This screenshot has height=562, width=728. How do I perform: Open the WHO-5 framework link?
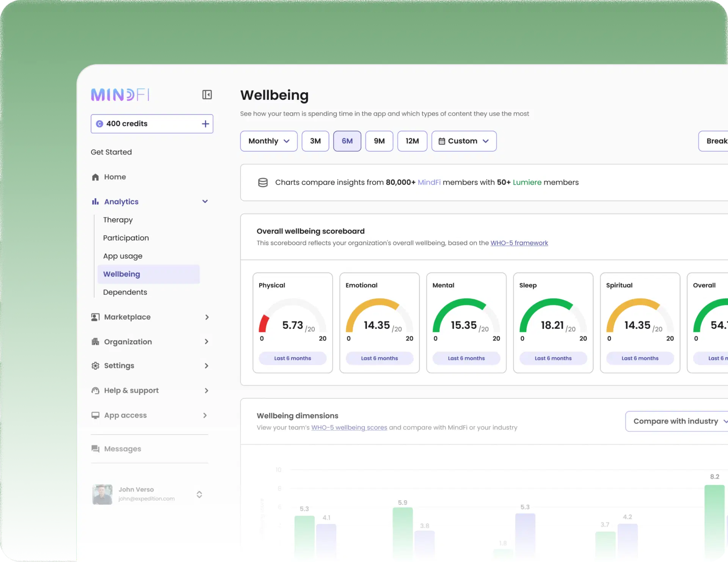pyautogui.click(x=519, y=243)
